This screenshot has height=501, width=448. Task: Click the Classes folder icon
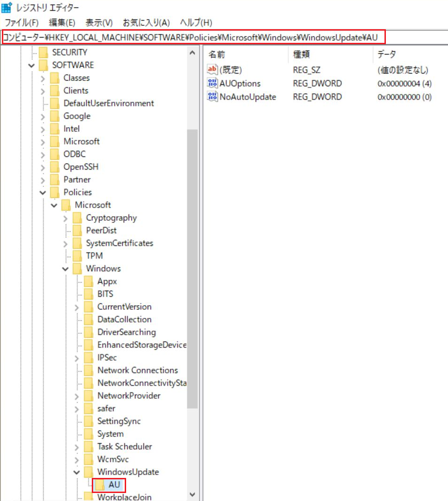55,78
